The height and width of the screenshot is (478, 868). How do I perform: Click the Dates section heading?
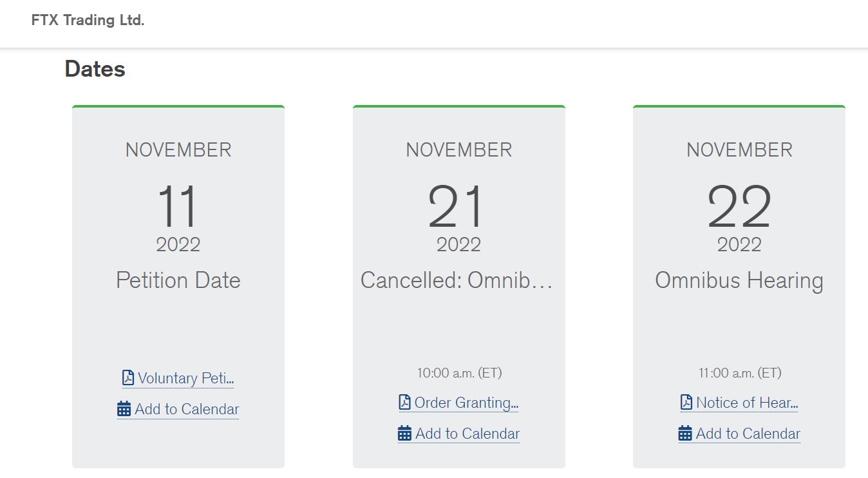tap(95, 69)
